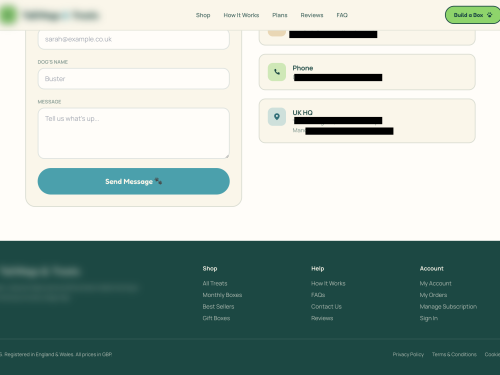This screenshot has width=500, height=375.
Task: Click Sign In footer link
Action: (429, 318)
